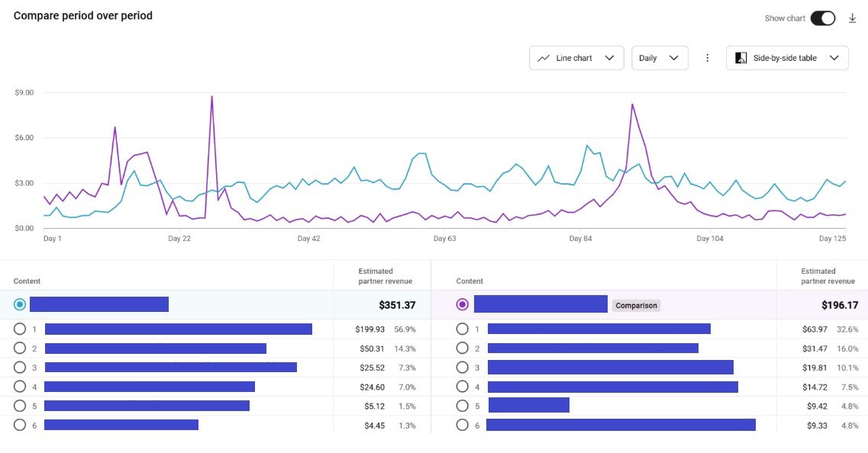Screen dimensions: 868x453
Task: Click the right Content column header
Action: click(x=469, y=281)
